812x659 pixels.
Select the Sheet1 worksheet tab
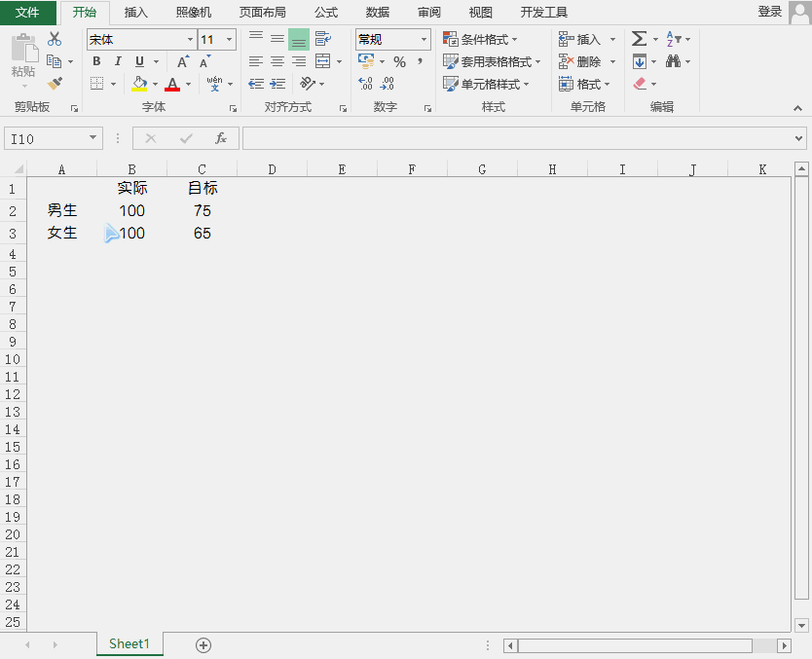tap(129, 643)
